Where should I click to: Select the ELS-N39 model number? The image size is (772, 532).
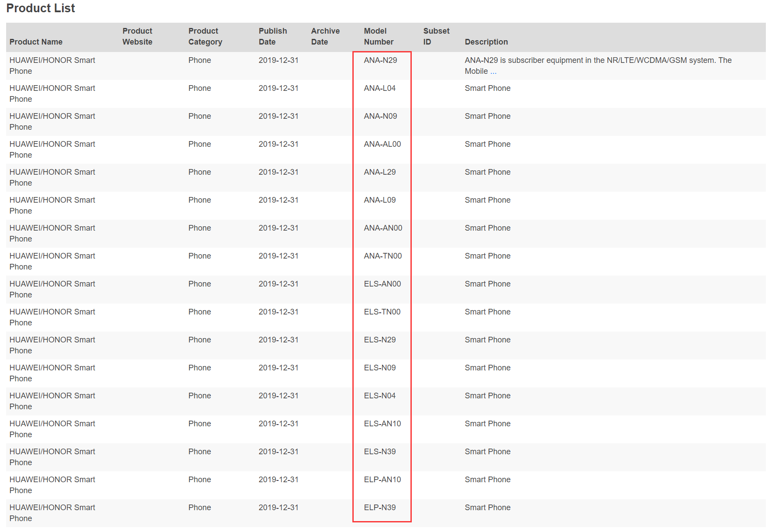[379, 452]
